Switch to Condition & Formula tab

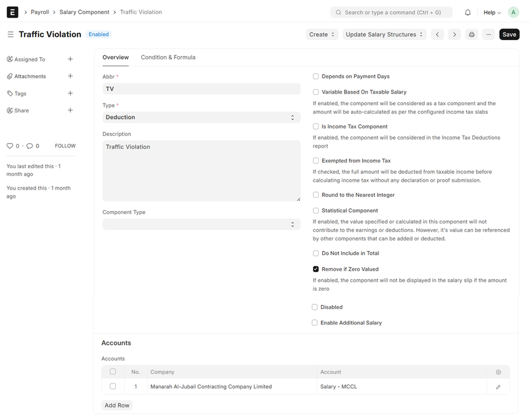(168, 58)
